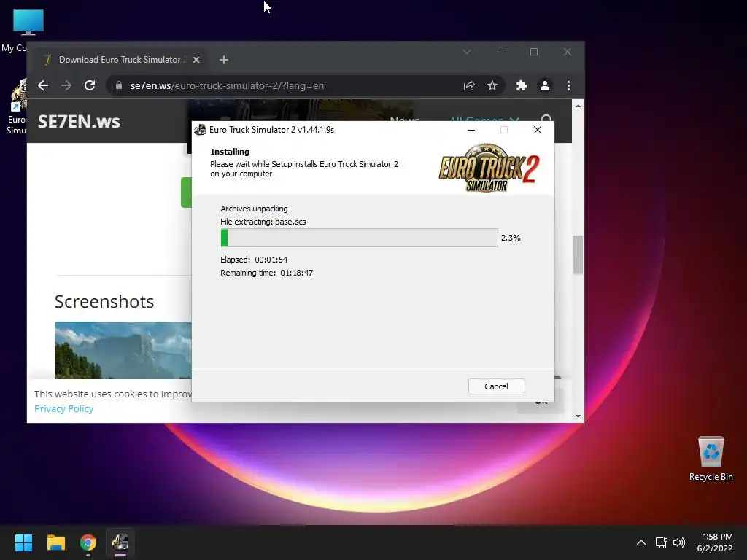This screenshot has width=747, height=560.
Task: Reload the se7en.ws page
Action: click(90, 86)
